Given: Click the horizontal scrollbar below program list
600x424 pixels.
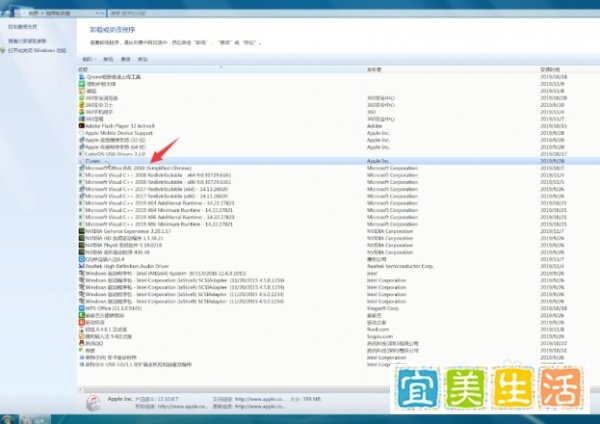Looking at the screenshot, I should (236, 390).
